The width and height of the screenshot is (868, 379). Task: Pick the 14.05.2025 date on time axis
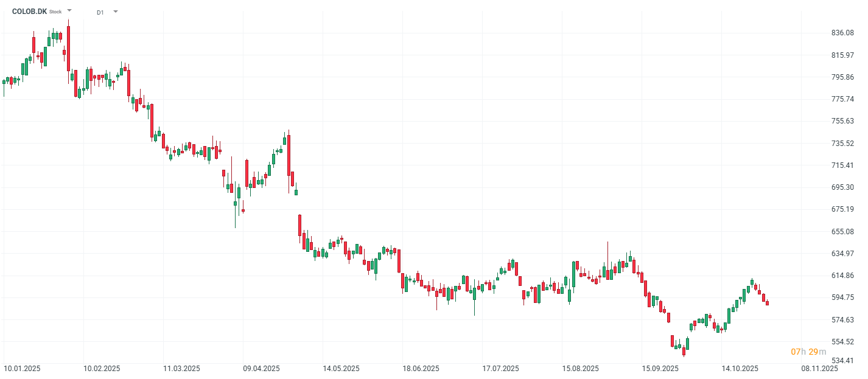click(341, 369)
